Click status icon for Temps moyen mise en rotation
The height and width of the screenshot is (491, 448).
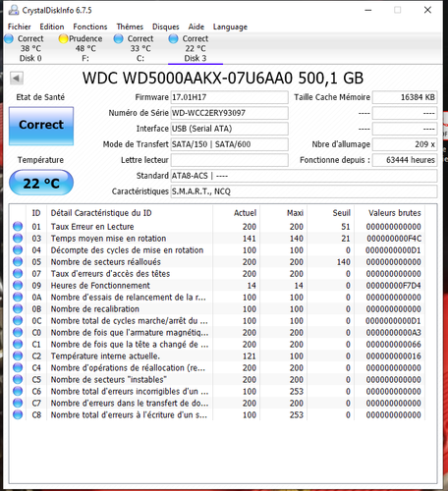(x=18, y=238)
